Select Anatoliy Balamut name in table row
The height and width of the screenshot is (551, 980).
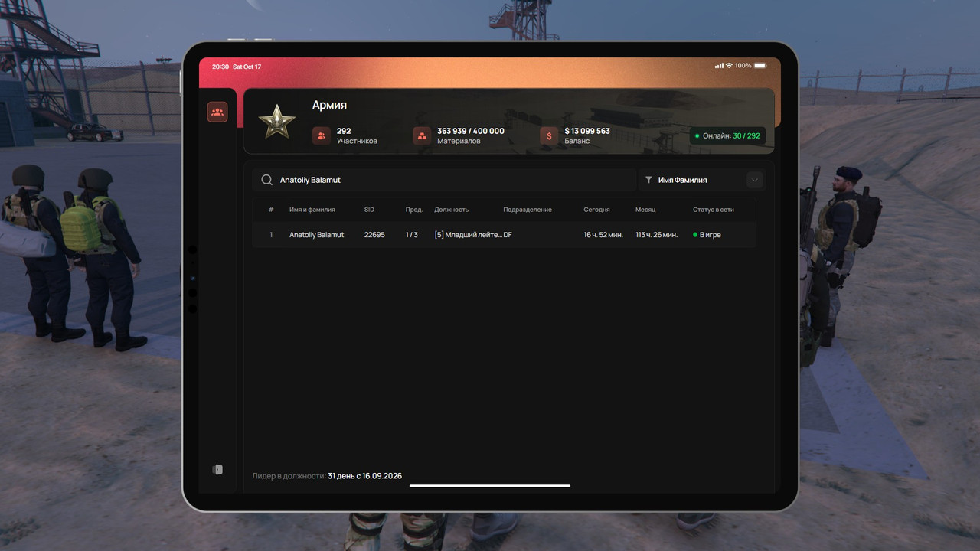click(317, 235)
